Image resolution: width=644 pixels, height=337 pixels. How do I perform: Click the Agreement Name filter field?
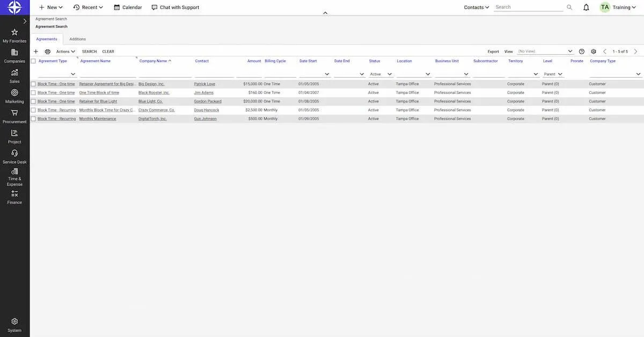click(108, 74)
